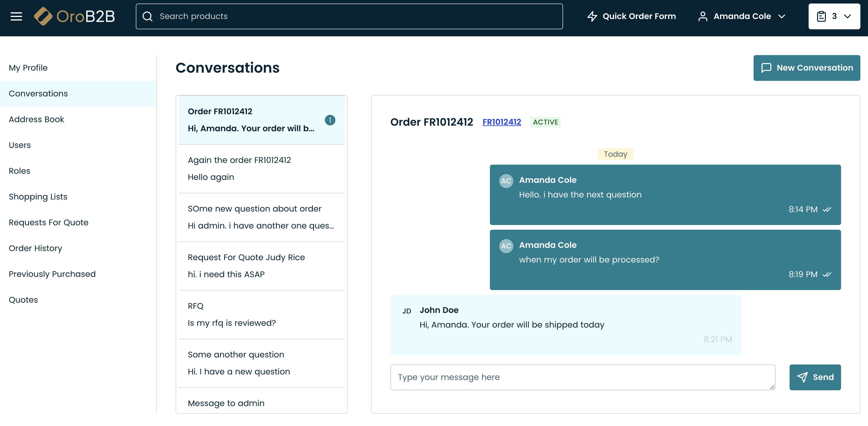The image size is (868, 426).
Task: Expand the shopping lists dropdown chevron
Action: [848, 16]
